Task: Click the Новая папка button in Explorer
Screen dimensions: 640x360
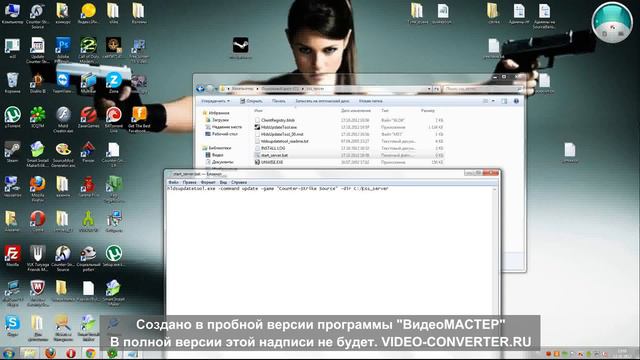Action: coord(371,101)
